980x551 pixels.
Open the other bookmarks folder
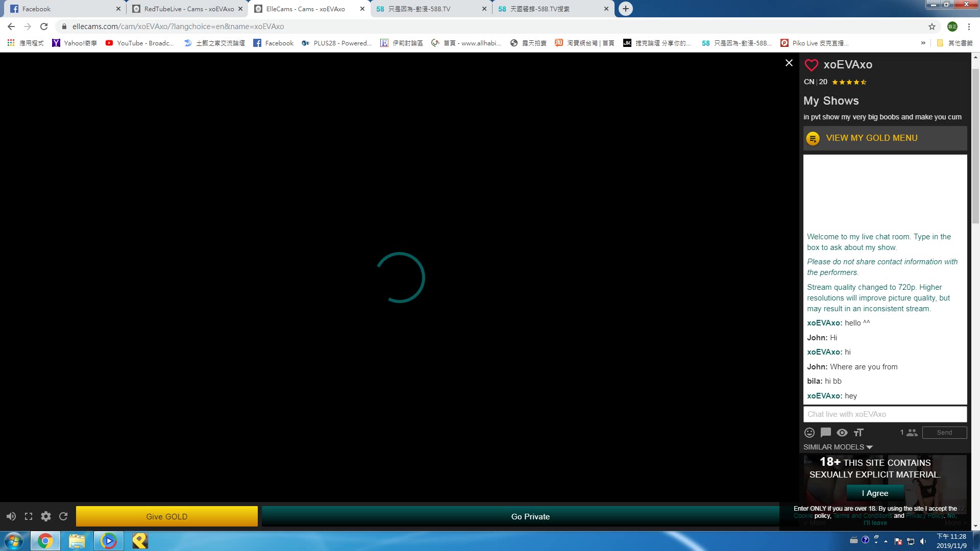(954, 43)
